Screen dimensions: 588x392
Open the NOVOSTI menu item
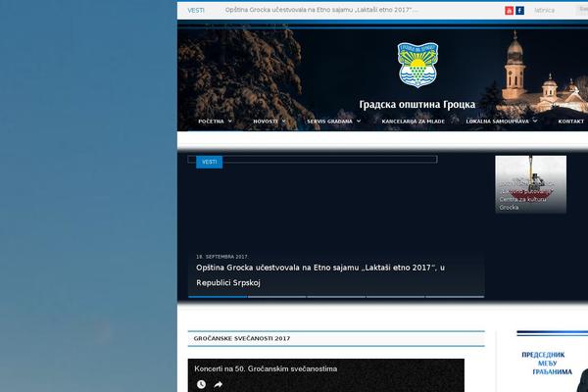(x=266, y=122)
